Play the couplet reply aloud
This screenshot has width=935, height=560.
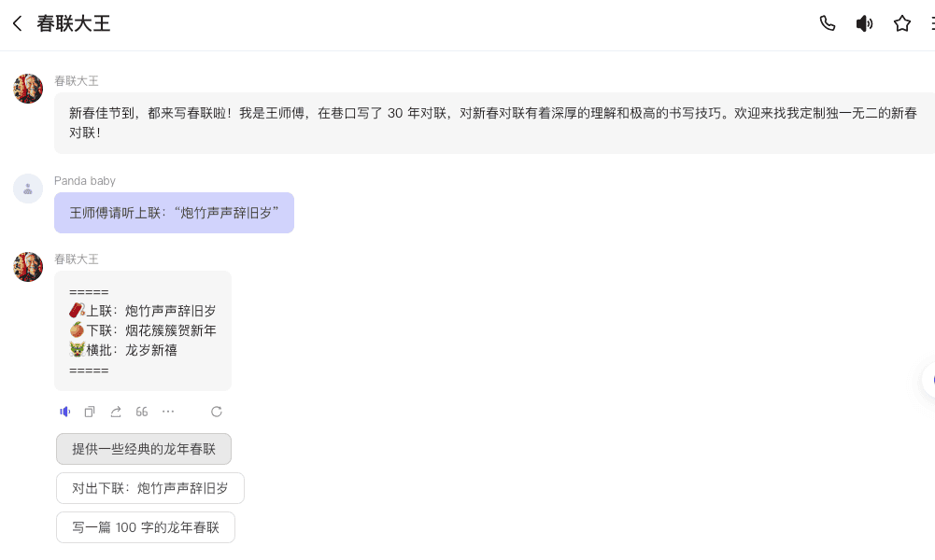[65, 412]
